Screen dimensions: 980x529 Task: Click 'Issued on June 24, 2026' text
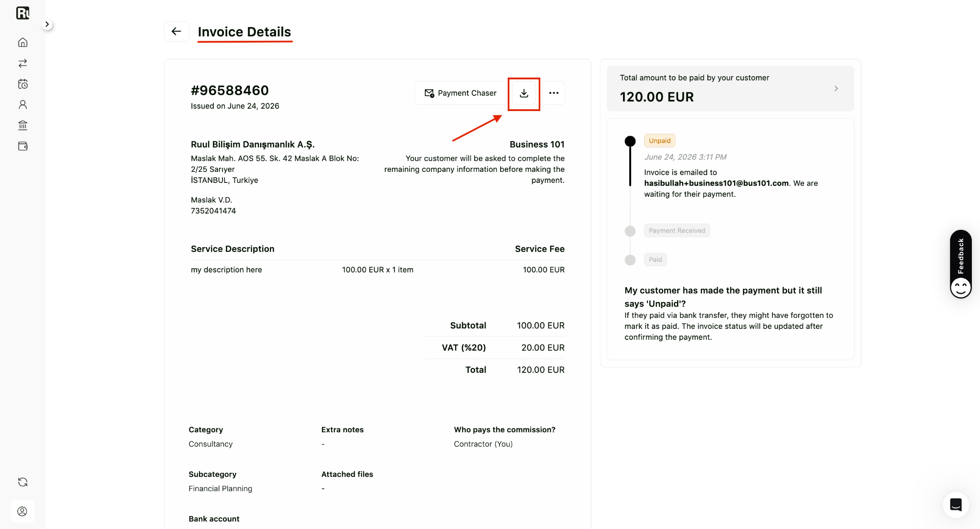pyautogui.click(x=235, y=106)
